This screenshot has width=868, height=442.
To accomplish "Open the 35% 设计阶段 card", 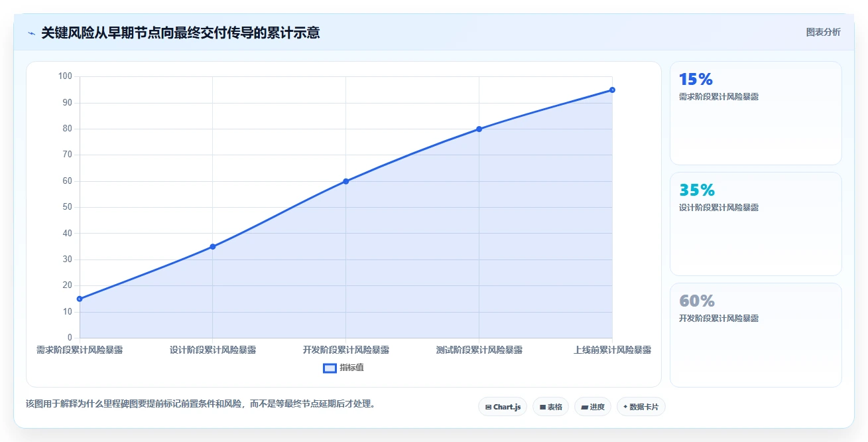I will 755,224.
